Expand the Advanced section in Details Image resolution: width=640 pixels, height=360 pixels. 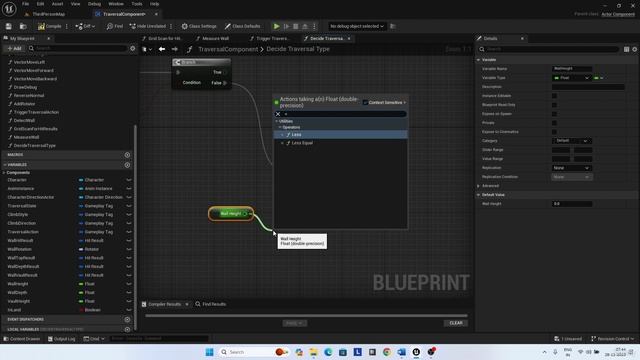click(479, 186)
